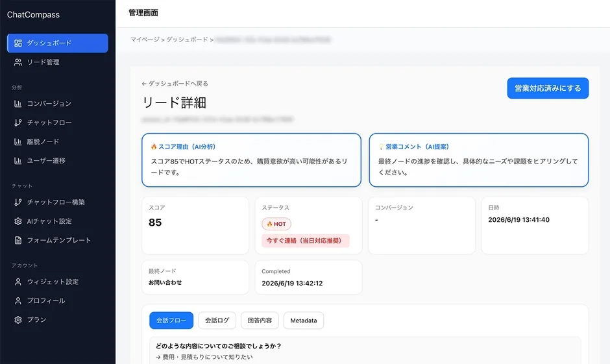The width and height of the screenshot is (610, 364).
Task: Click the date 2026/6/19 13:41:40
Action: 519,220
